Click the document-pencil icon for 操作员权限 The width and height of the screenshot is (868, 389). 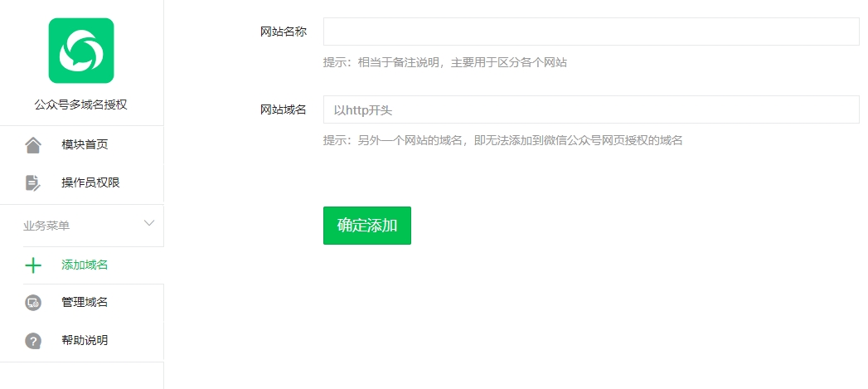pyautogui.click(x=33, y=182)
